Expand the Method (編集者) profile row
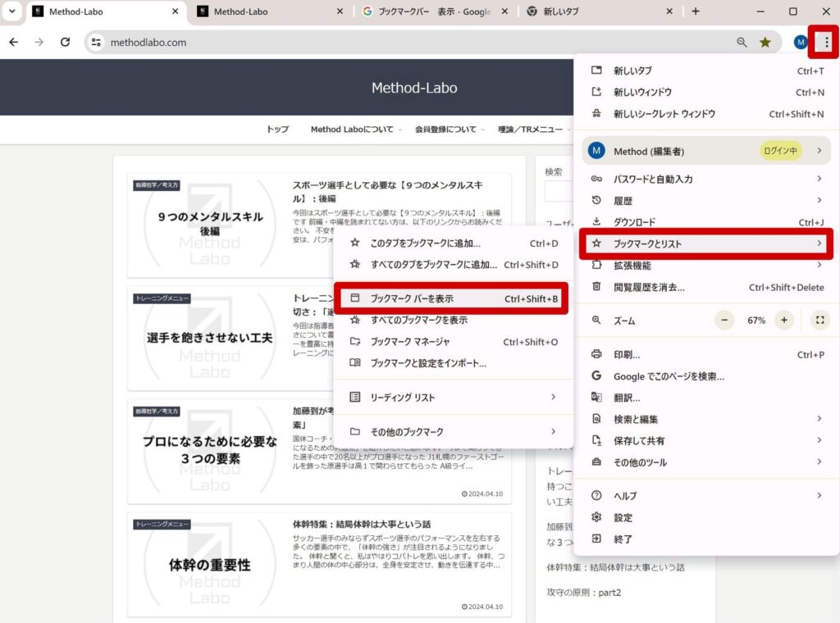This screenshot has height=623, width=840. [706, 151]
